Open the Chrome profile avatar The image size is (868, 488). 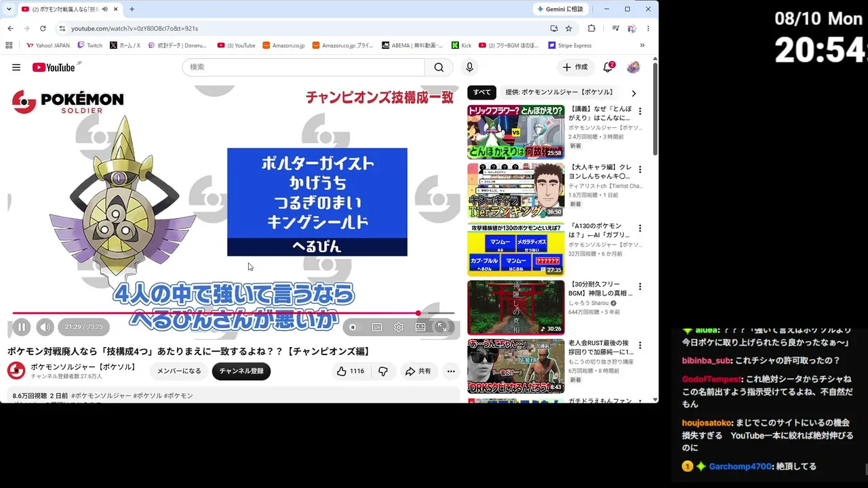pyautogui.click(x=632, y=28)
